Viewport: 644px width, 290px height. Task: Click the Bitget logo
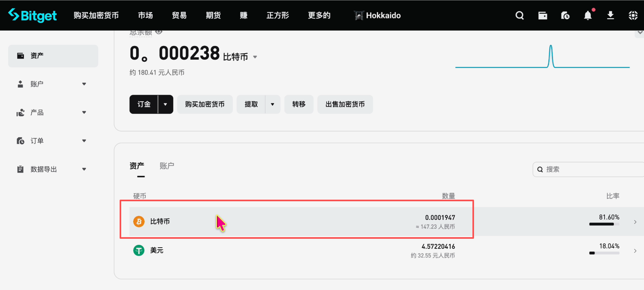click(33, 15)
